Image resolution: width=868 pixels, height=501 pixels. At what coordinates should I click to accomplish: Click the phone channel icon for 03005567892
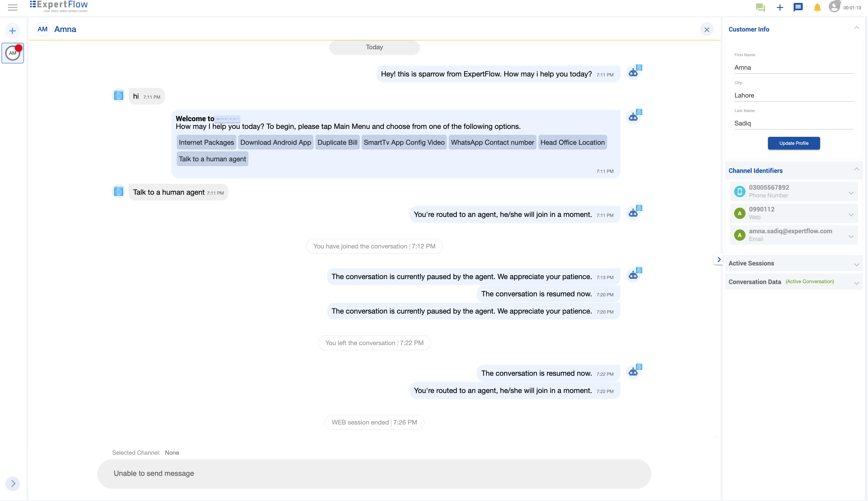(x=740, y=191)
